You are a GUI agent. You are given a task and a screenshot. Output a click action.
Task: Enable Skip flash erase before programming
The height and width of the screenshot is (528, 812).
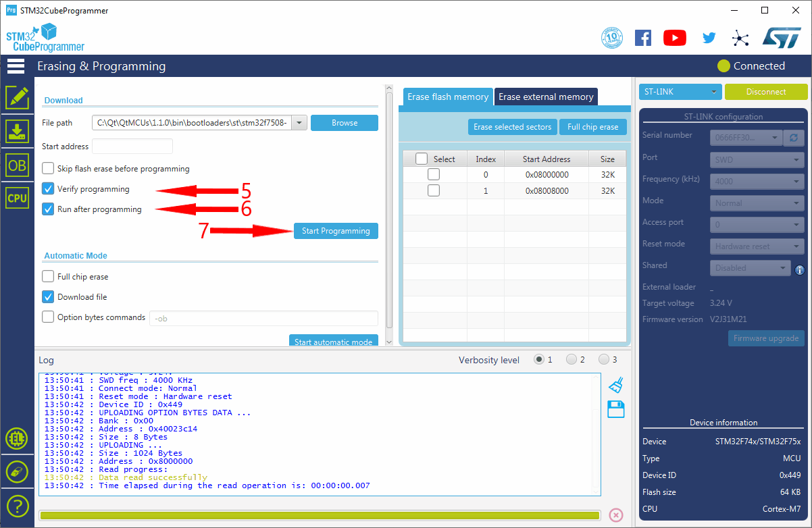click(48, 169)
